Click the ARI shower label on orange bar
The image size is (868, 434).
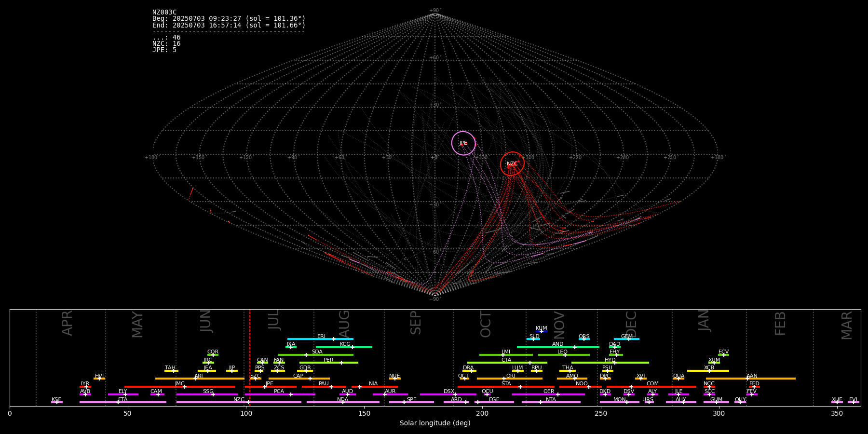pyautogui.click(x=199, y=376)
